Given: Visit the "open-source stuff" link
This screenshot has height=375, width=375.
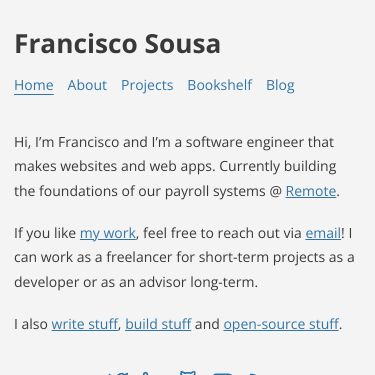Looking at the screenshot, I should (281, 324).
